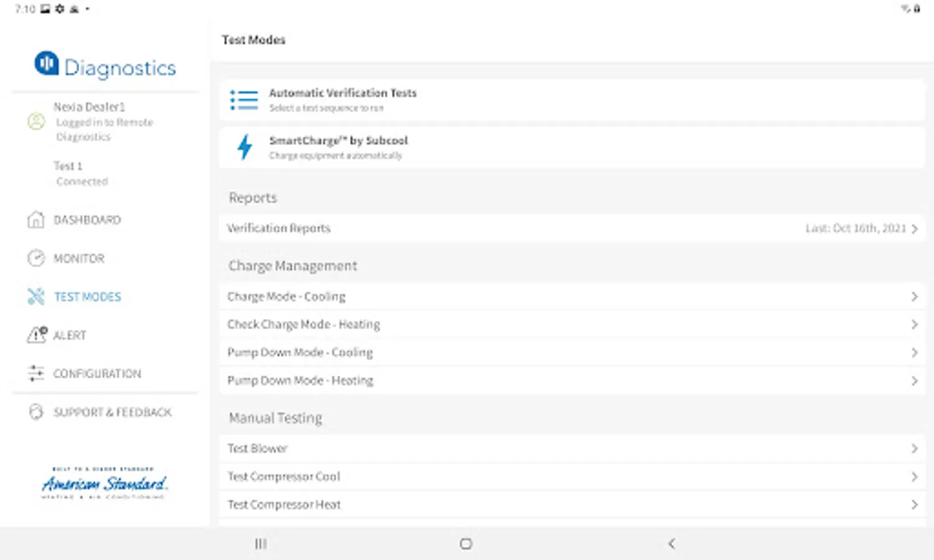Tap 'Select a test sequence to run' subtitle
934x560 pixels.
(327, 108)
